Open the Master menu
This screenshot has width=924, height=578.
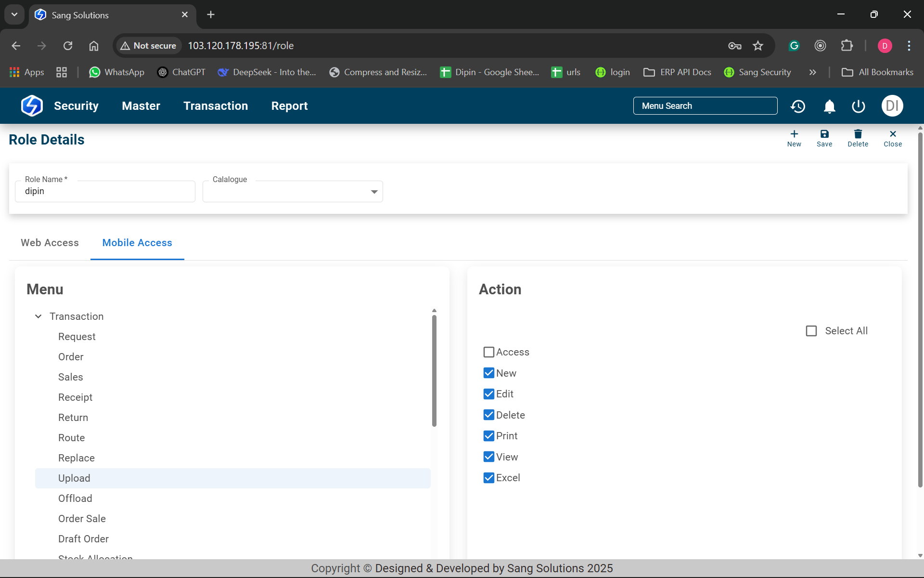(141, 106)
